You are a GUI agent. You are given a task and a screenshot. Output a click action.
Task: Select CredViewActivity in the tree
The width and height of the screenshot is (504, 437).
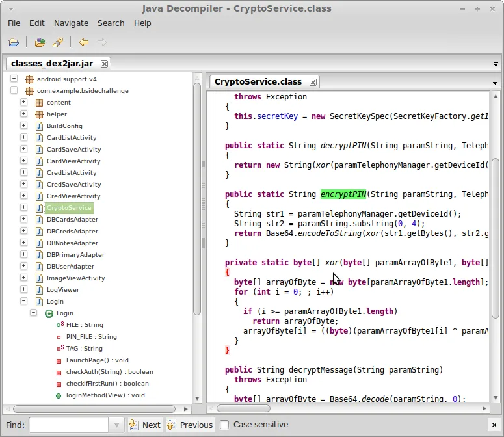point(73,196)
